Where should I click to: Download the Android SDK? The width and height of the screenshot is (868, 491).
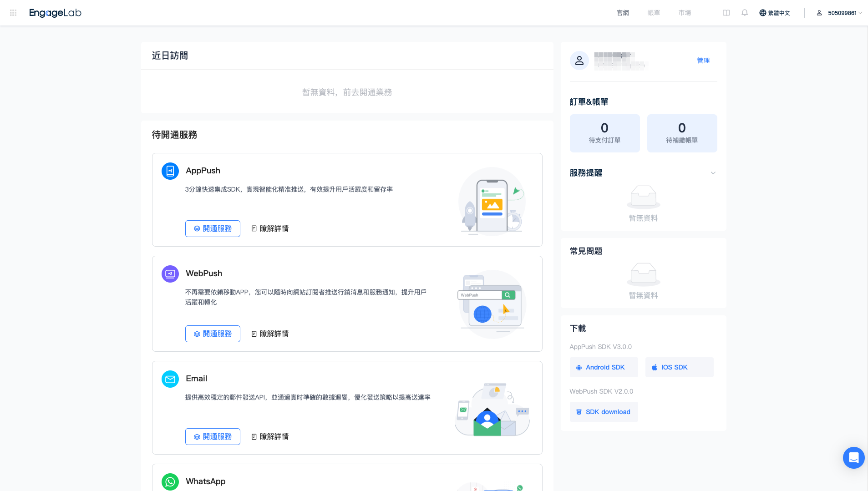[x=604, y=367]
